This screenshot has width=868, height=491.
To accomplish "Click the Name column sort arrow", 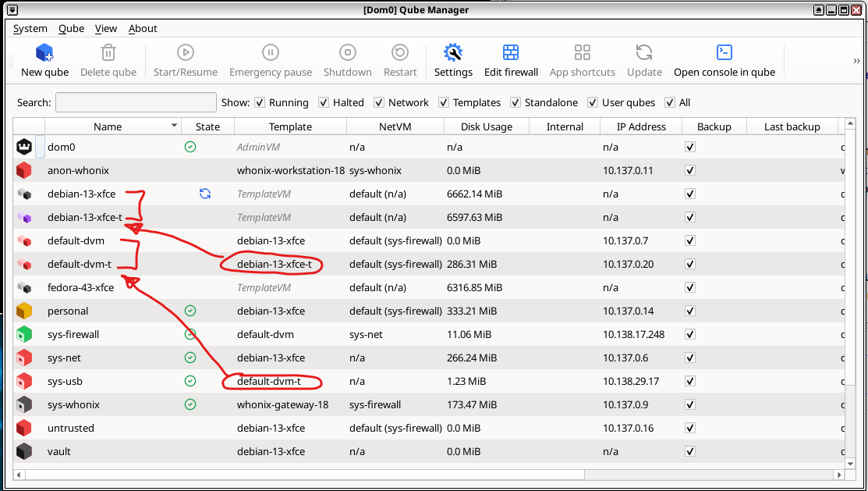I will (174, 126).
